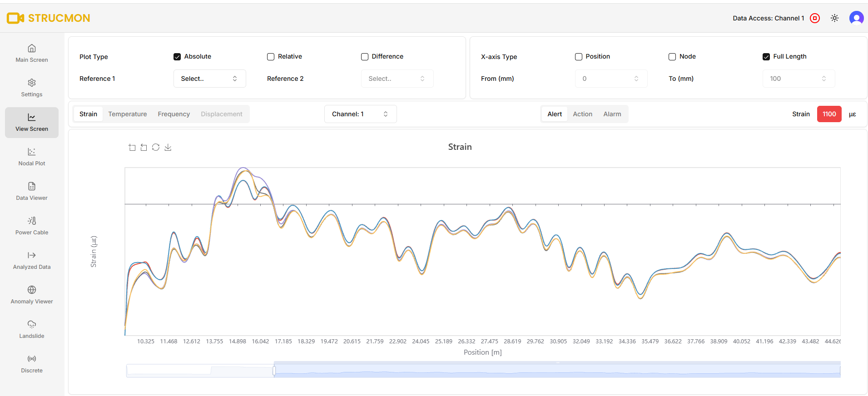
Task: Open Analyzed Data section
Action: coord(32,261)
